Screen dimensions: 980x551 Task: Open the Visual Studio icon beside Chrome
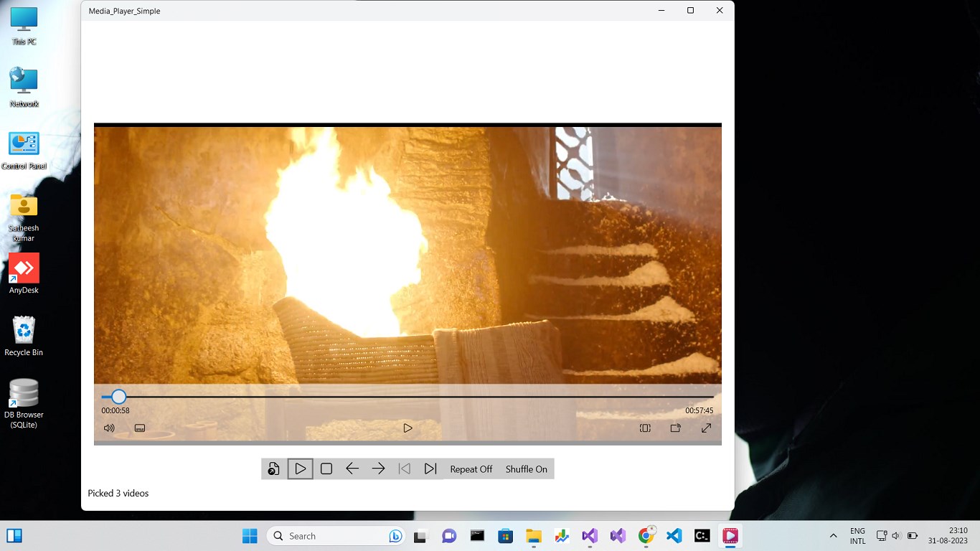[618, 536]
